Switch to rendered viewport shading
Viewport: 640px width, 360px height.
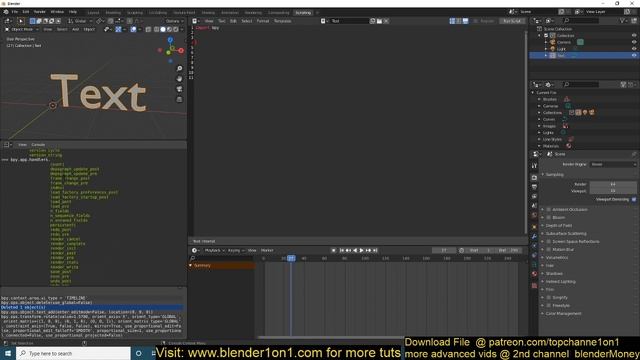click(176, 29)
